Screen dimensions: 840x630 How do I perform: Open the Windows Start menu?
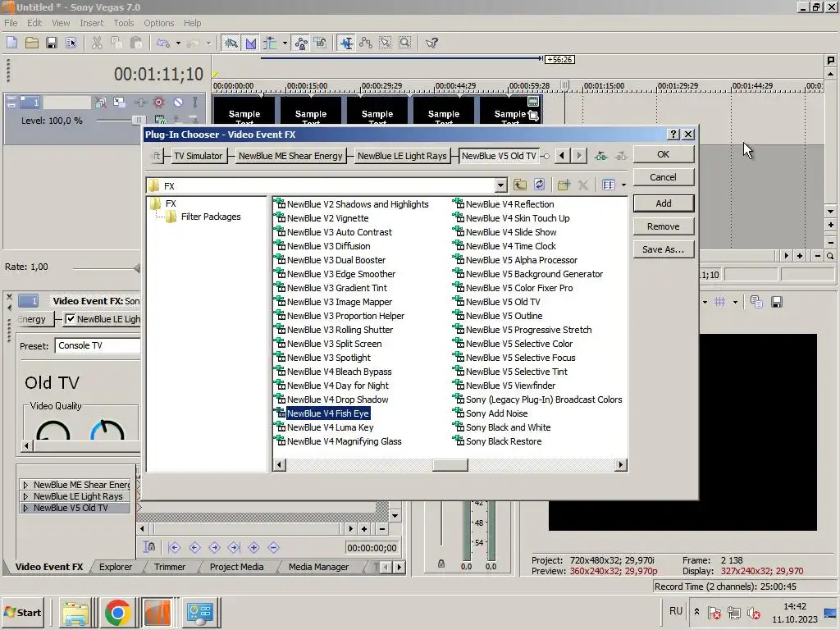(x=23, y=612)
